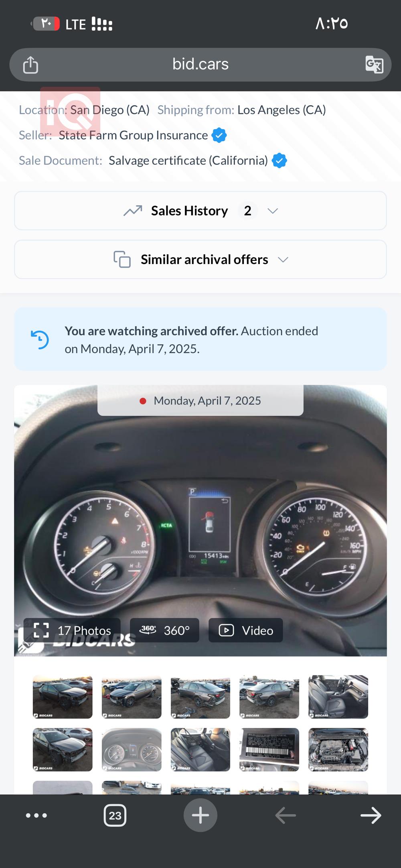Tap the share icon in address bar
Screen dimensions: 401x868
[x=30, y=65]
